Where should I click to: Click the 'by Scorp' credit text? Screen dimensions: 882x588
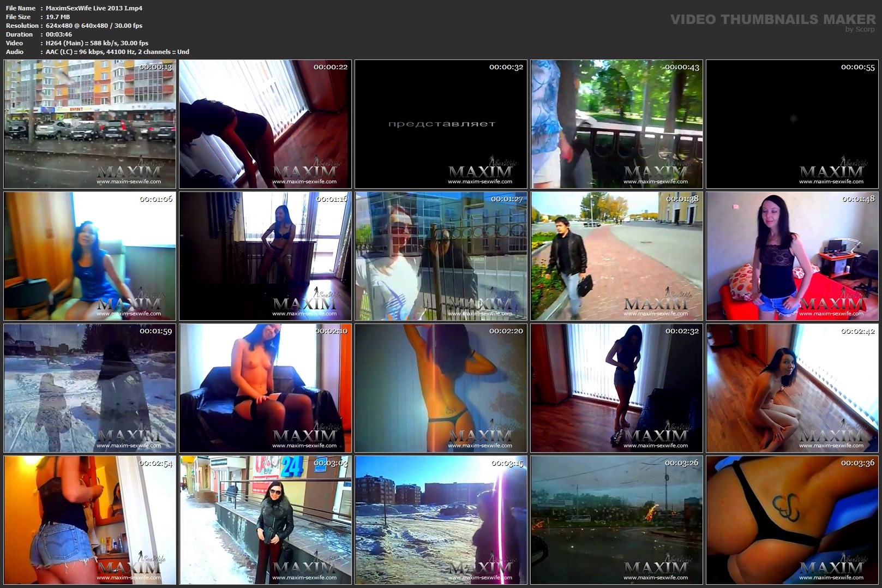pos(860,29)
